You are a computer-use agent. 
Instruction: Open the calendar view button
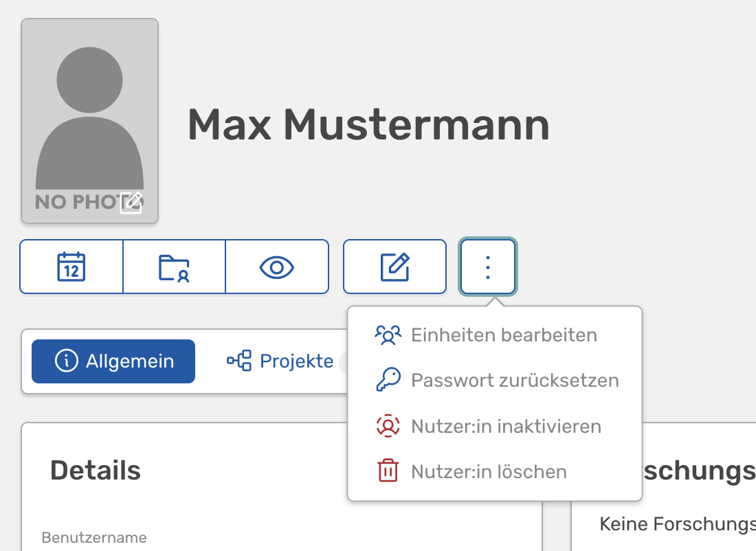[x=71, y=267]
